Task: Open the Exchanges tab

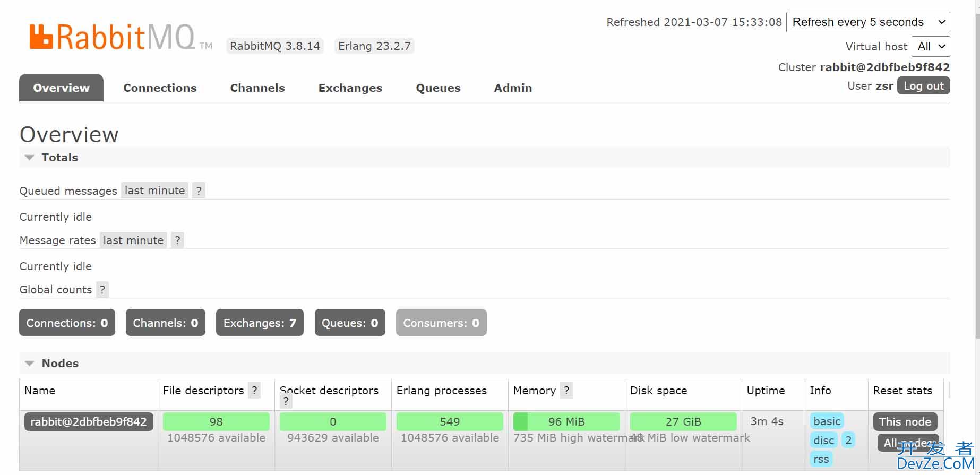Action: (350, 88)
